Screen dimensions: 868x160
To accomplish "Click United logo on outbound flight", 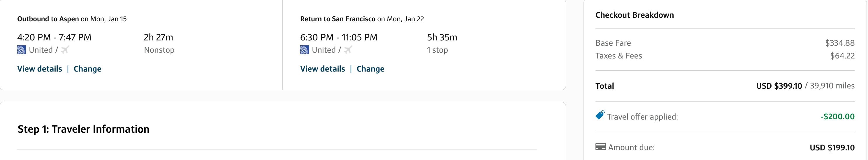I will pyautogui.click(x=22, y=50).
